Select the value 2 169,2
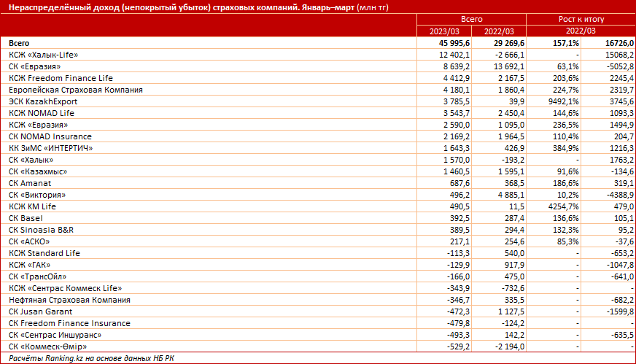The image size is (636, 364). click(x=457, y=136)
